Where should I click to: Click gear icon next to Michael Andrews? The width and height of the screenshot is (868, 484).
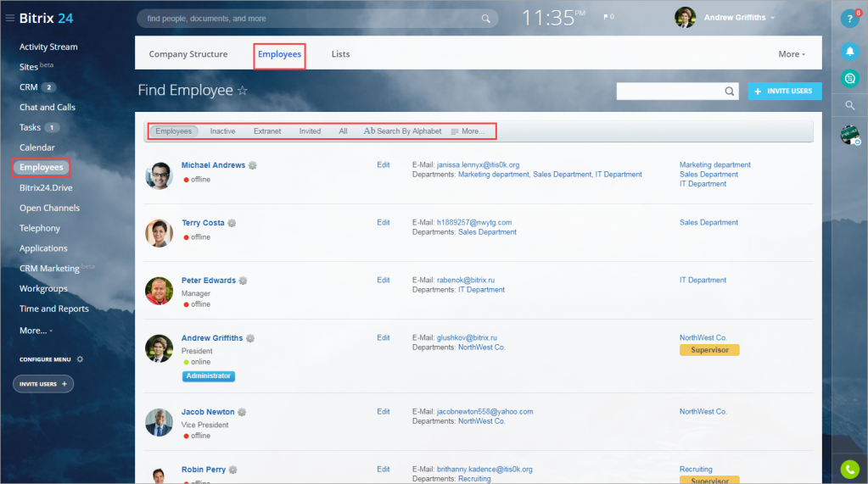pos(253,165)
